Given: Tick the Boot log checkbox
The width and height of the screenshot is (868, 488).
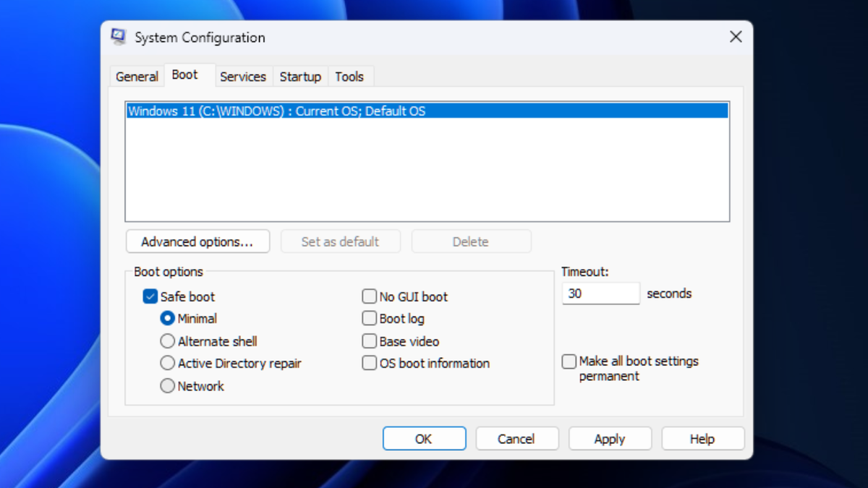Looking at the screenshot, I should click(x=370, y=318).
